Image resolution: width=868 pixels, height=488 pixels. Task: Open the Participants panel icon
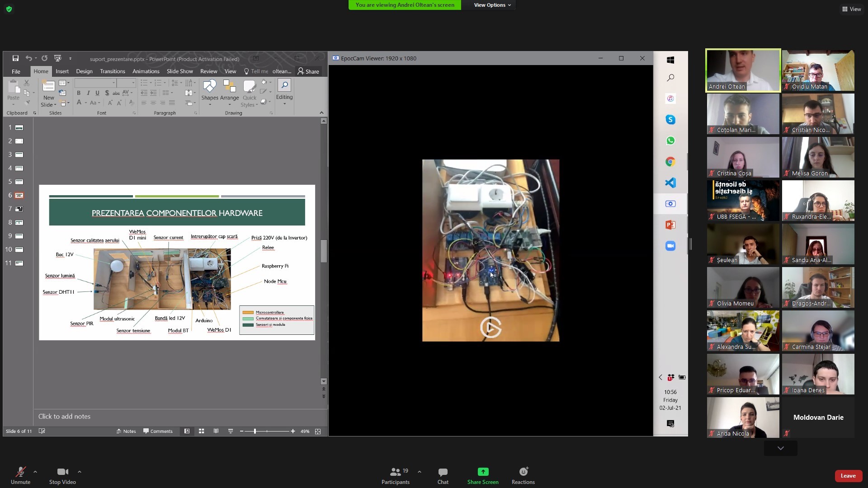(395, 472)
